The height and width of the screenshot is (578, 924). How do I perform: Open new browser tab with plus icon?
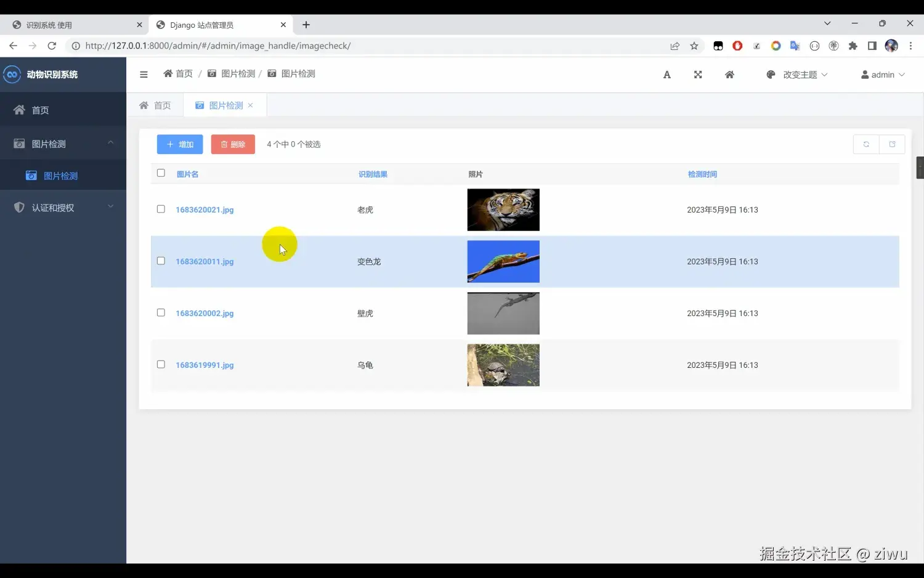306,25
